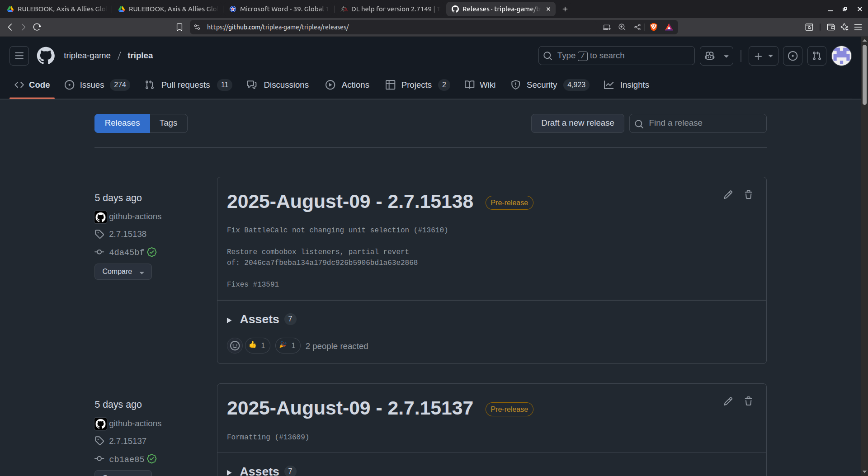Open the GitHub hamburger navigation menu
This screenshot has width=868, height=476.
tap(19, 56)
